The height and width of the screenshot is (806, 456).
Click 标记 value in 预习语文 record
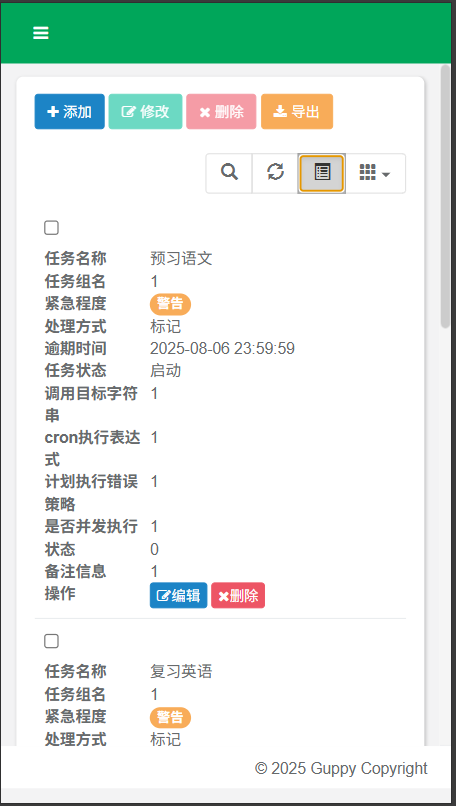tap(166, 326)
